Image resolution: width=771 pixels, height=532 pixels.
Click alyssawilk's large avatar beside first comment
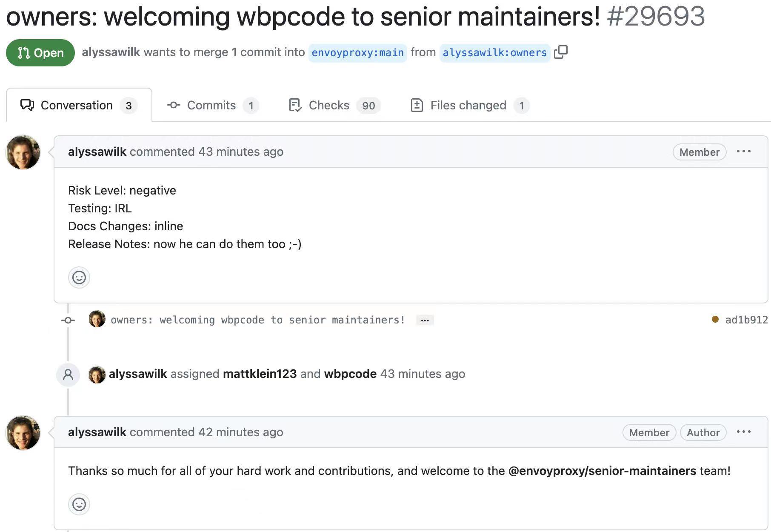(x=23, y=152)
